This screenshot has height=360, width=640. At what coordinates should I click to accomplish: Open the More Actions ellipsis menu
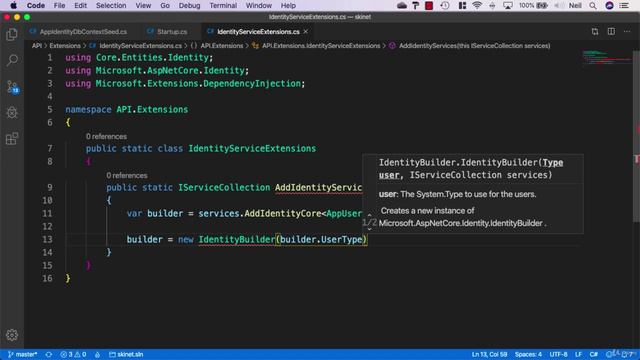pyautogui.click(x=627, y=31)
